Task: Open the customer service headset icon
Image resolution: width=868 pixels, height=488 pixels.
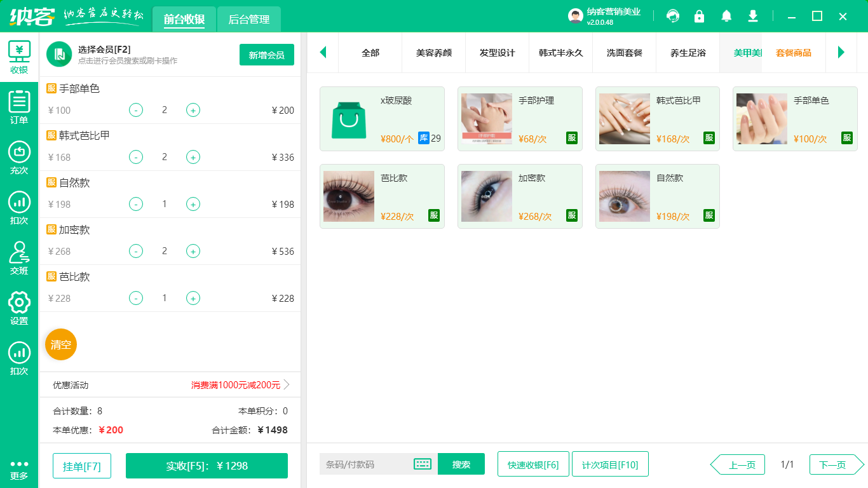Action: tap(673, 16)
